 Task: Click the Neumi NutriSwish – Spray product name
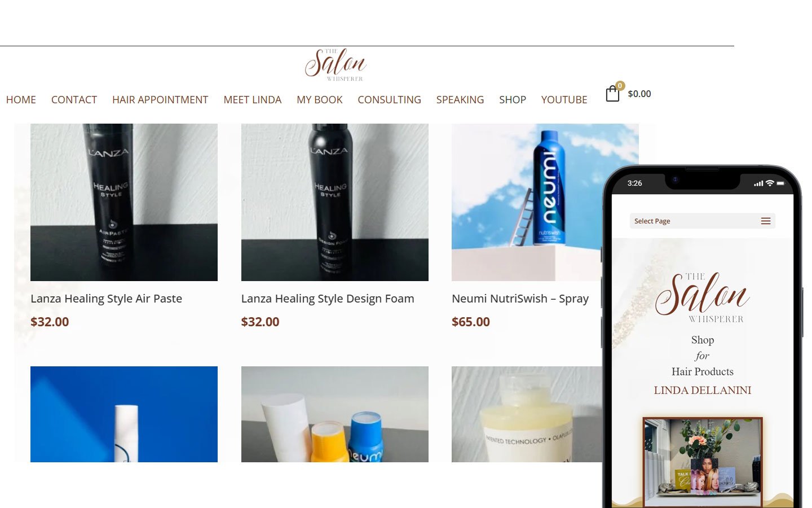520,299
